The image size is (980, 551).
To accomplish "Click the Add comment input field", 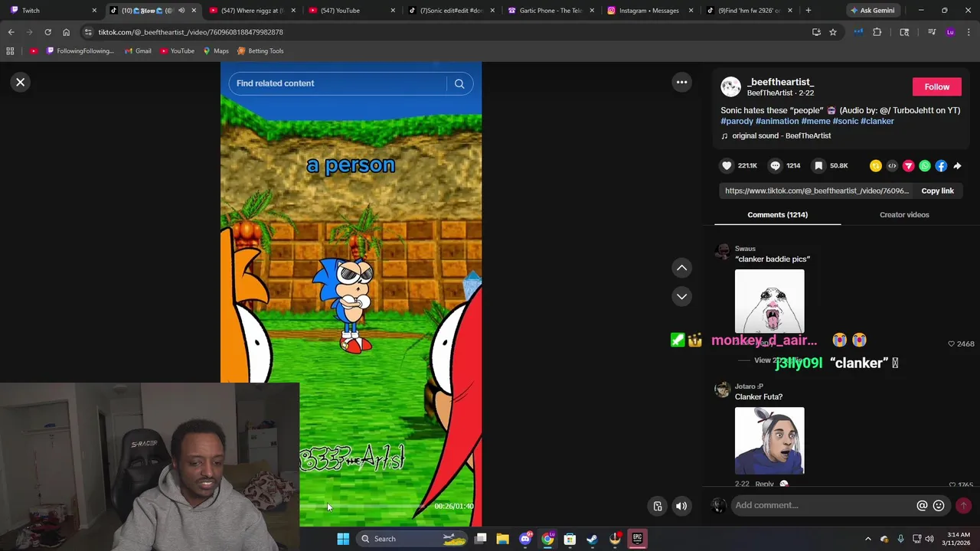I will tap(823, 505).
